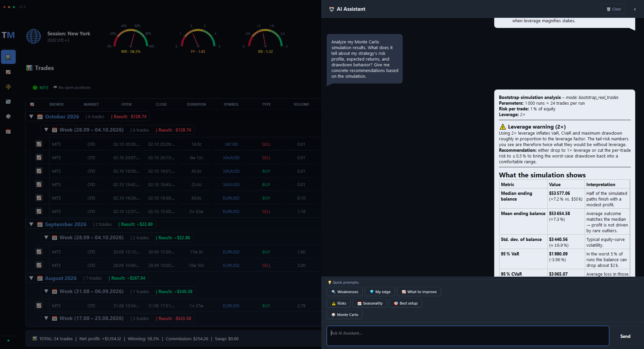Choose the What to improve quick prompt
This screenshot has width=644, height=349.
click(419, 292)
